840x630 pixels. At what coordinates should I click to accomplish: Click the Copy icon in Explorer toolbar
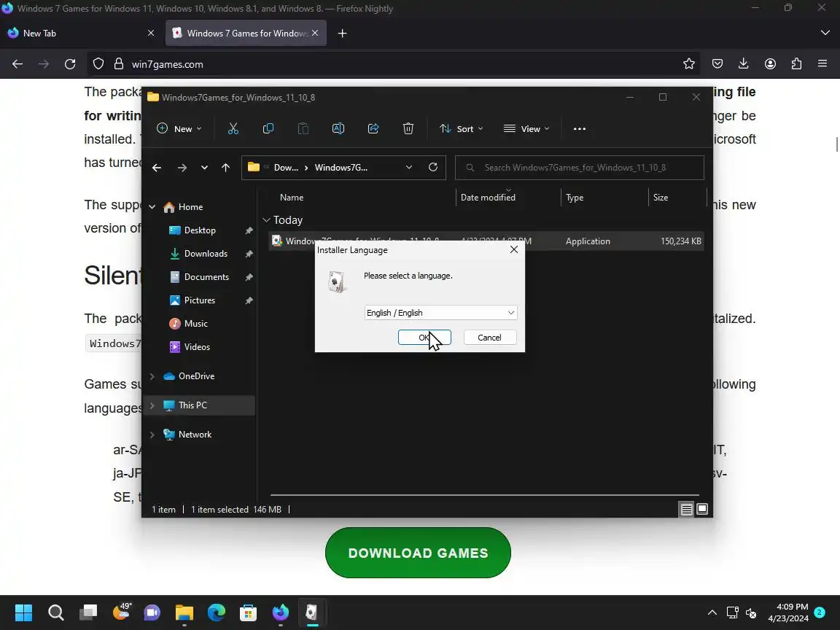tap(268, 128)
